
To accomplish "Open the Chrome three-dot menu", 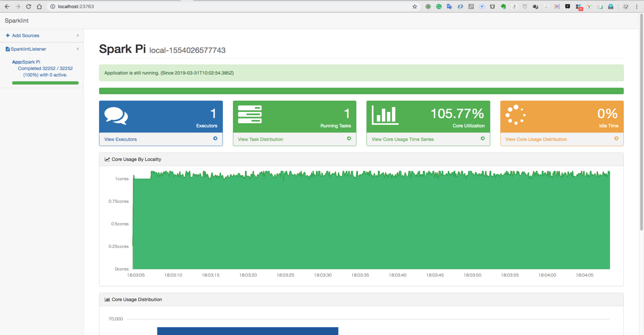I will [x=637, y=6].
